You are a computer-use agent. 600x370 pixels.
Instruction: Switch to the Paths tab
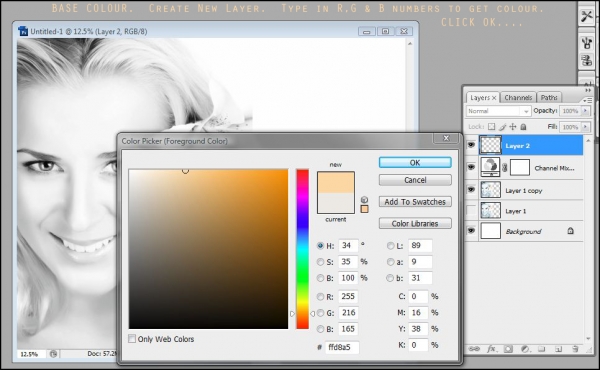(549, 98)
